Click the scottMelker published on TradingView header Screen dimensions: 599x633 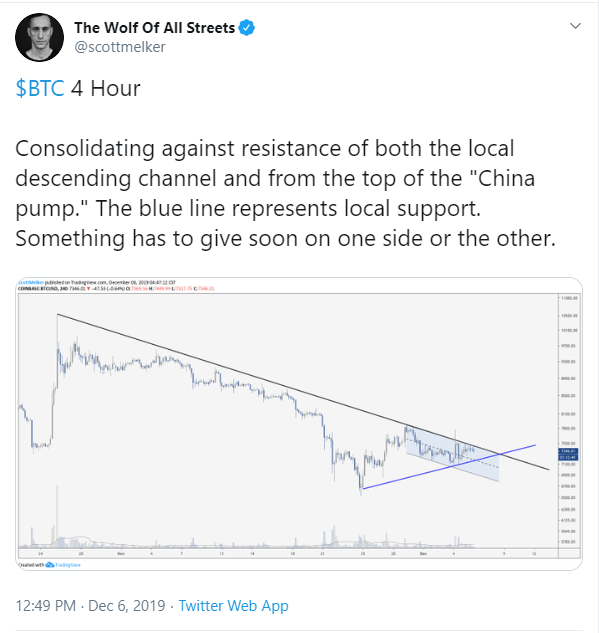97,282
